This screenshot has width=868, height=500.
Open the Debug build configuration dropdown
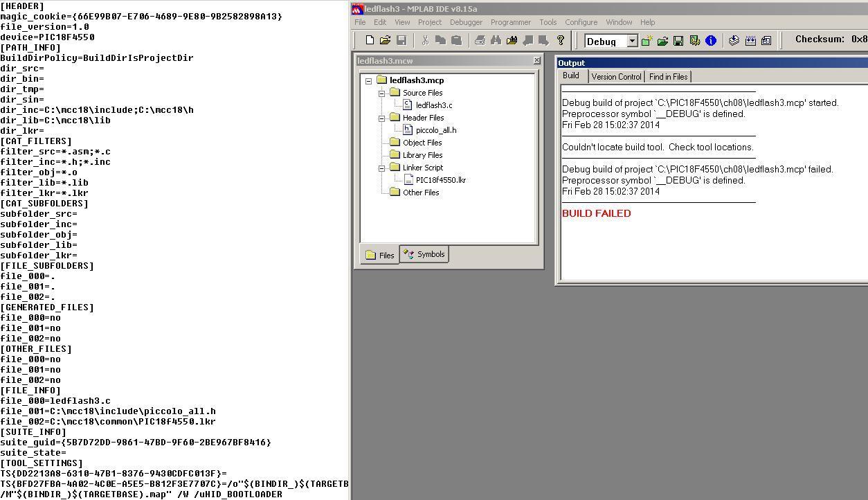coord(632,41)
